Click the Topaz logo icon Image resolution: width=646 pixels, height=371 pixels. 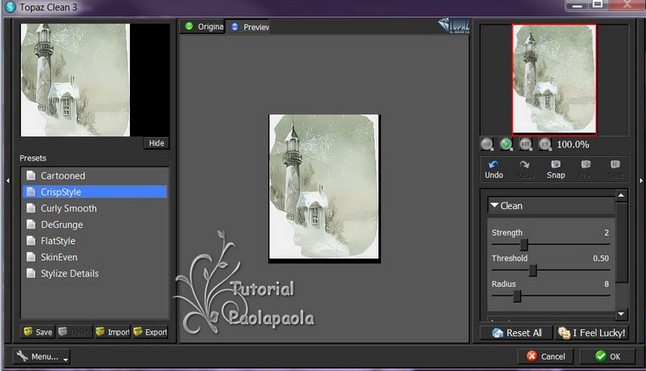coord(454,26)
